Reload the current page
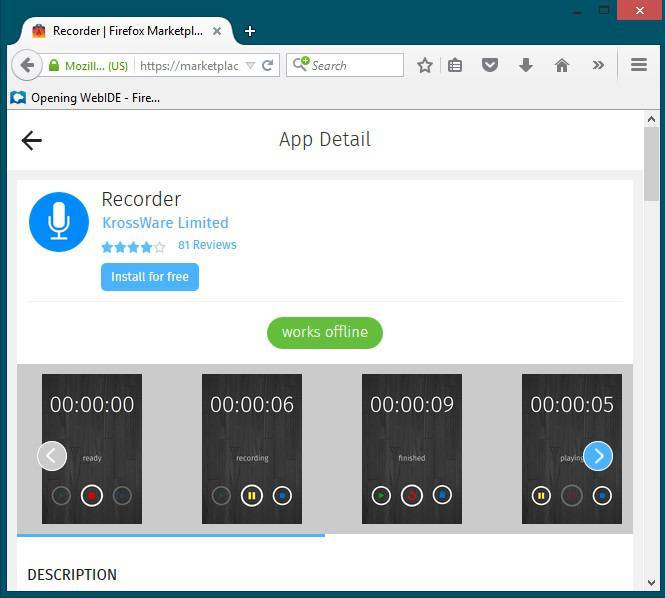This screenshot has width=665, height=598. (268, 65)
